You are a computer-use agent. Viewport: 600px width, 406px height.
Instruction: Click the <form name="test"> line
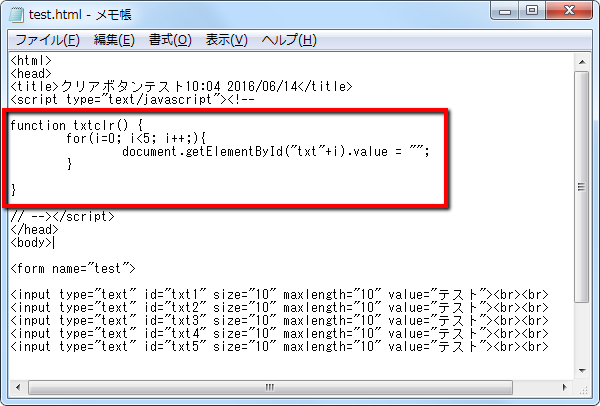tap(73, 269)
